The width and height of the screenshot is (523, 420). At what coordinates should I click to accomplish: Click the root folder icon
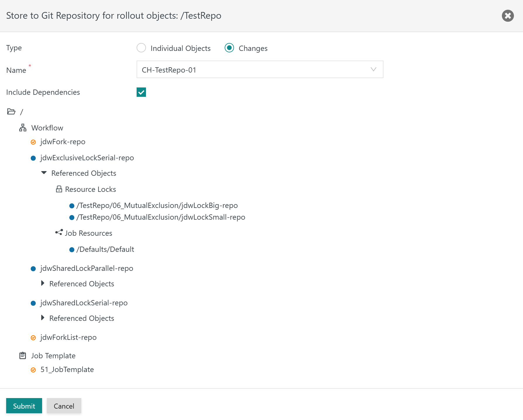[x=11, y=111]
